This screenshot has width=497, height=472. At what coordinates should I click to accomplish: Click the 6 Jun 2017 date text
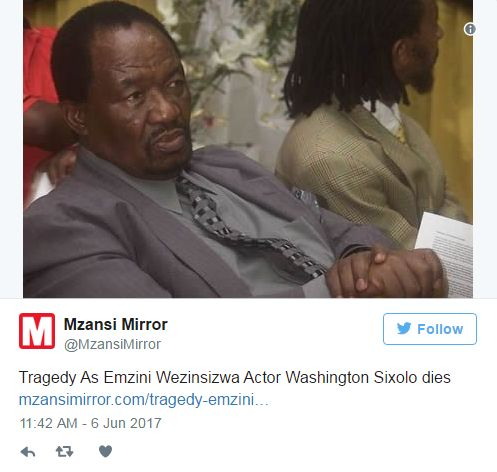tap(126, 423)
